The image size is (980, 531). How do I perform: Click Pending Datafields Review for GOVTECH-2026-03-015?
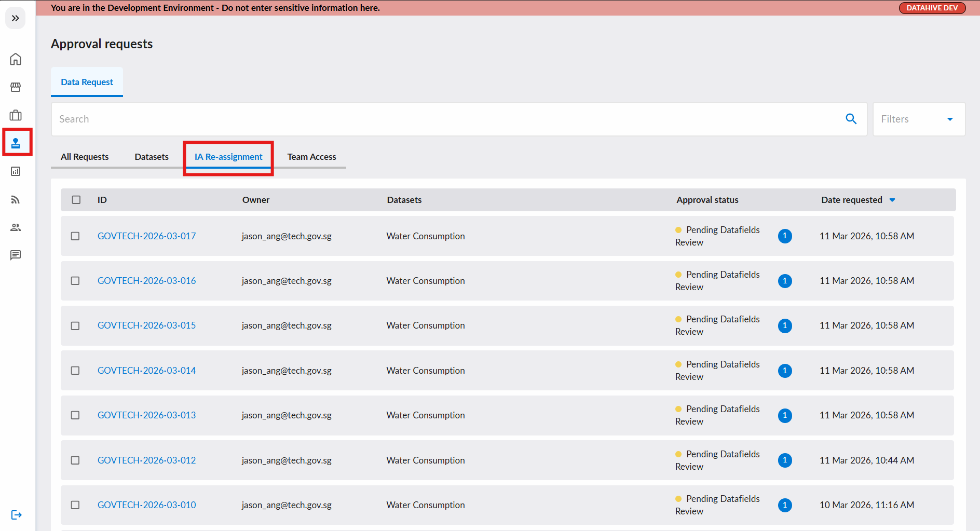coord(717,325)
